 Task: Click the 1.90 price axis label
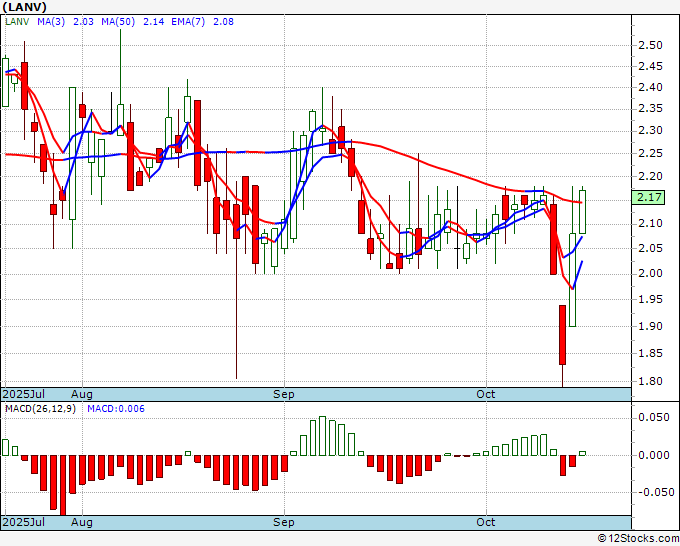coord(651,326)
